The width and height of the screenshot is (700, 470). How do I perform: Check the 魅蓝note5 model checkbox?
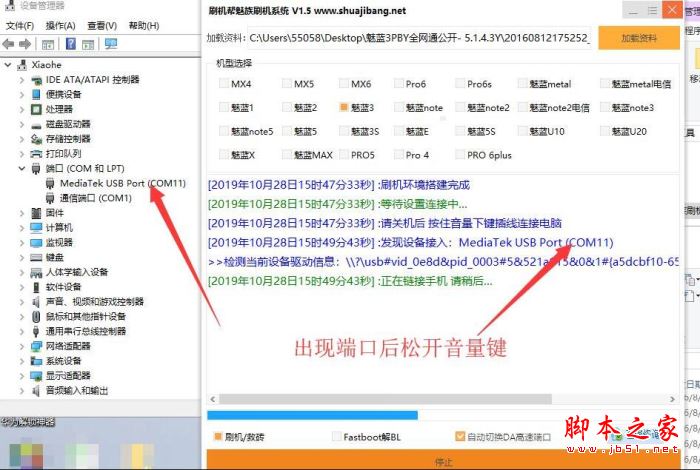pos(224,131)
